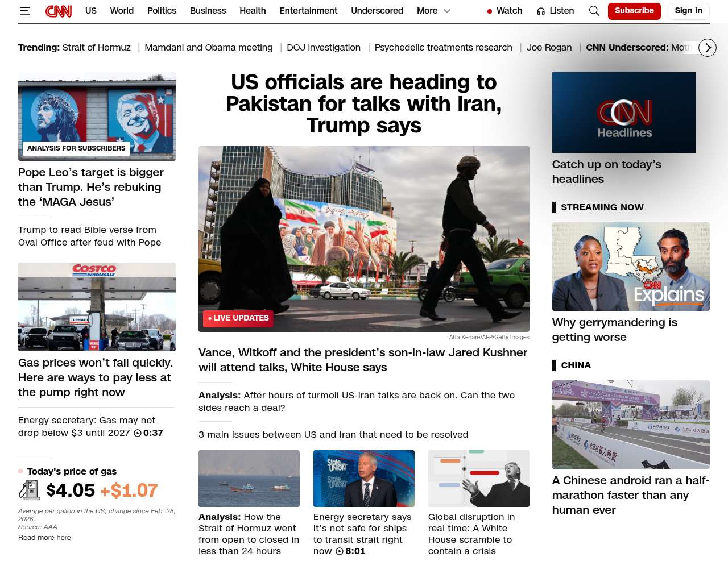Click the Subscribe button

(x=634, y=11)
